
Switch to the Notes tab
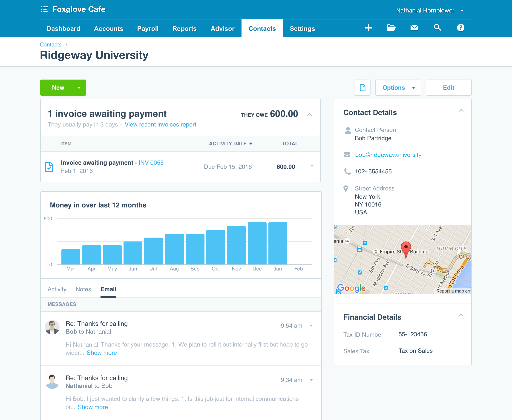click(83, 289)
